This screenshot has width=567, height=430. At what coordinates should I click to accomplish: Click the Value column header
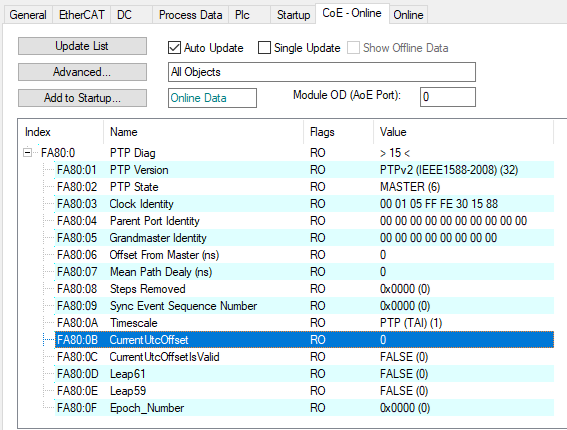tap(464, 132)
